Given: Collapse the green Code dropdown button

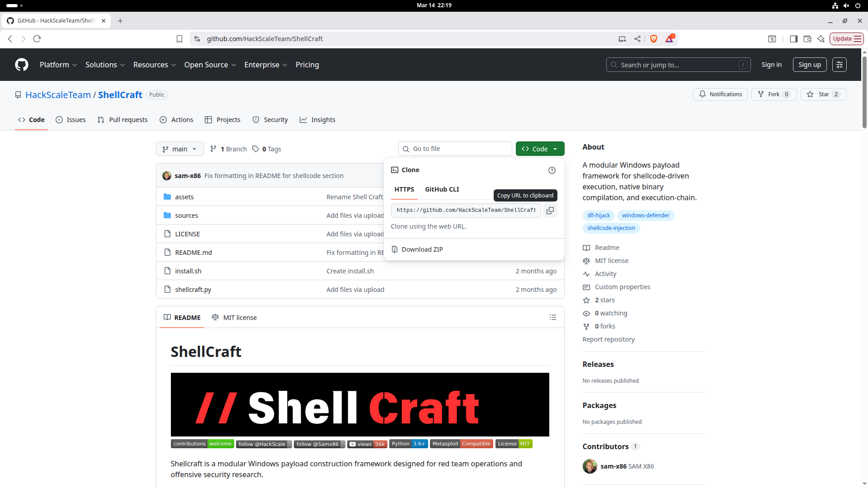Looking at the screenshot, I should 540,149.
